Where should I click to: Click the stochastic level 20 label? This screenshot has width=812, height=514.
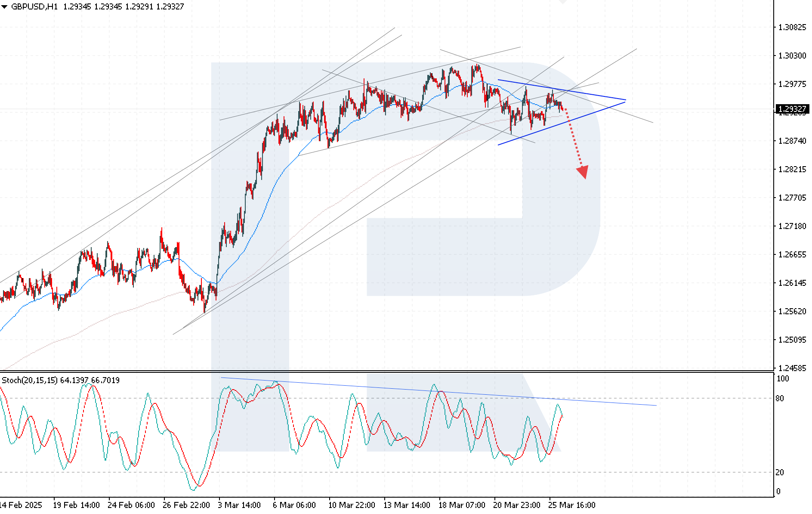click(x=779, y=472)
